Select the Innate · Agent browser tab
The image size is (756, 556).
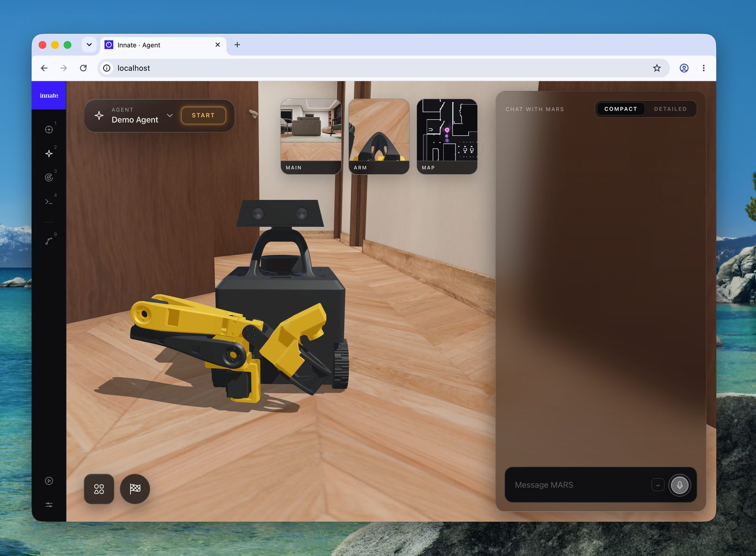pyautogui.click(x=163, y=45)
